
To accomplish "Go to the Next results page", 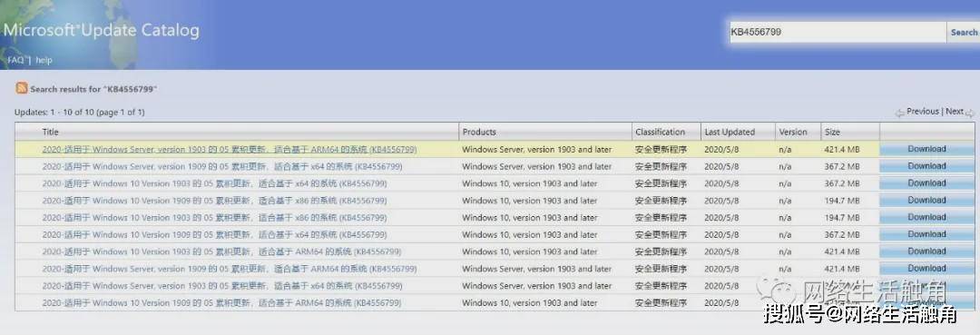I will (x=955, y=112).
